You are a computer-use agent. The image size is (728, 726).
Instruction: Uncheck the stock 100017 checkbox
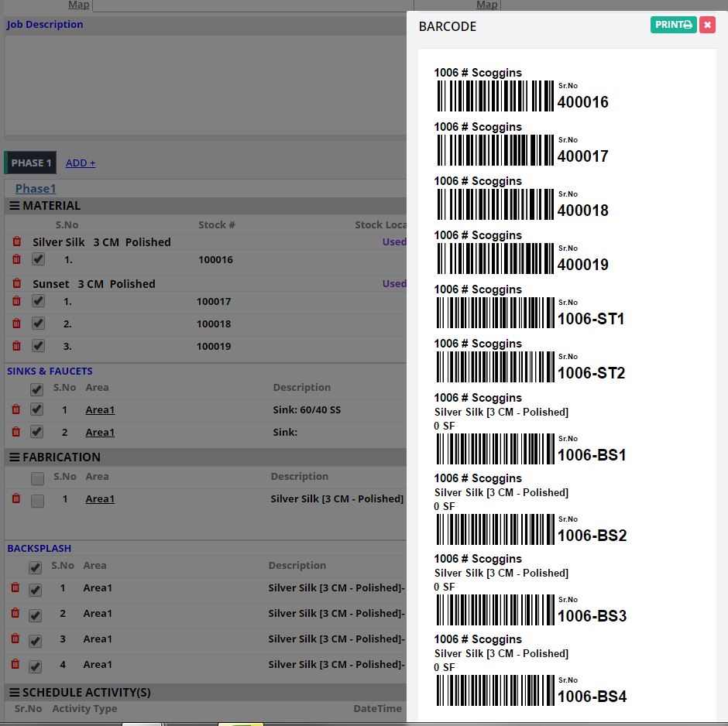click(38, 300)
